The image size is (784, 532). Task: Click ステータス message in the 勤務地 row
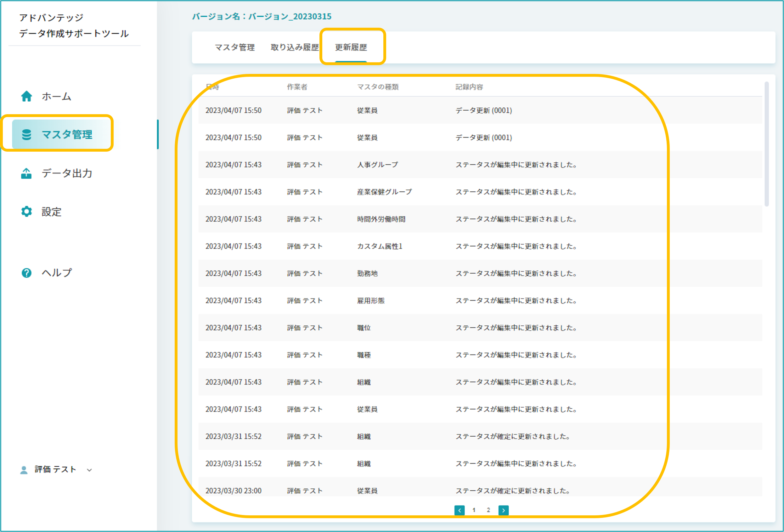pos(516,273)
